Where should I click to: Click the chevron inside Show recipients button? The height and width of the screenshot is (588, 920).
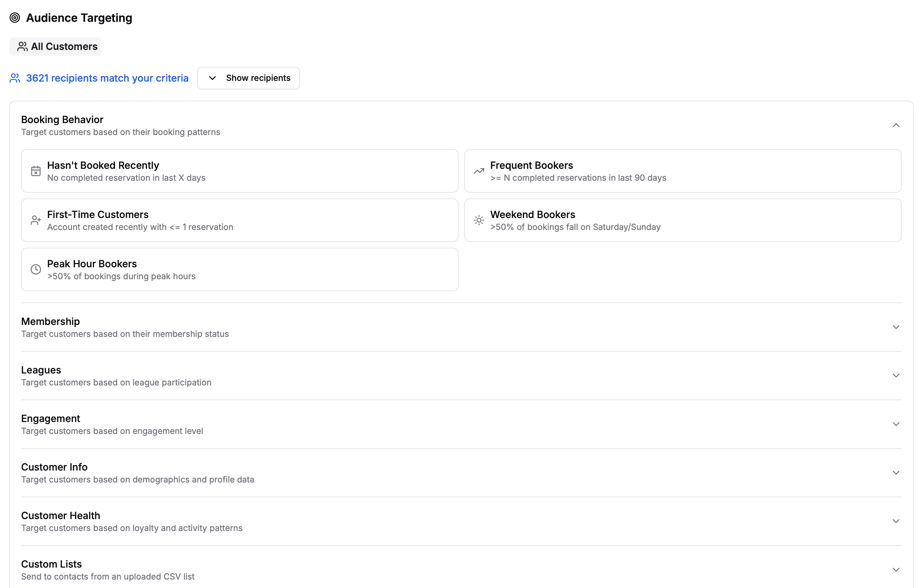tap(212, 78)
